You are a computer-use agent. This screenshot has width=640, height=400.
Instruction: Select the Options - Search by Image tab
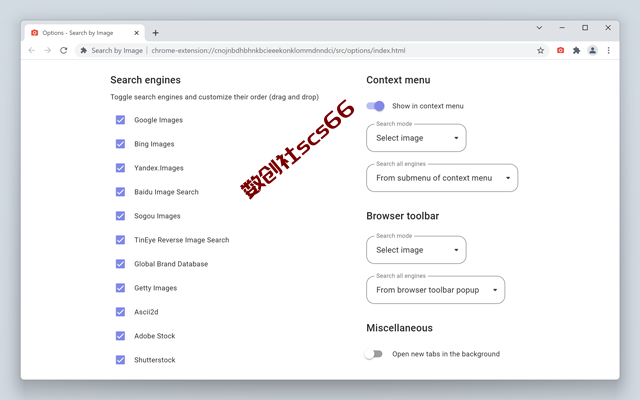point(84,33)
